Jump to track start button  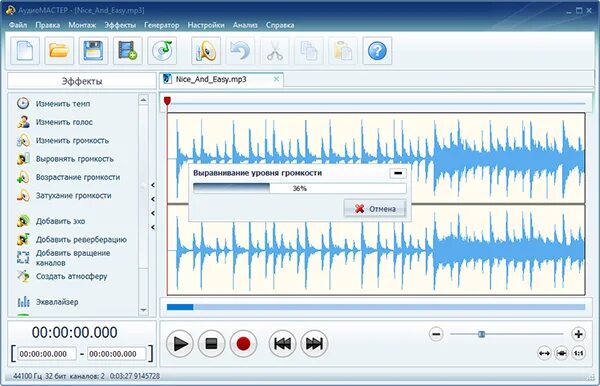(282, 344)
